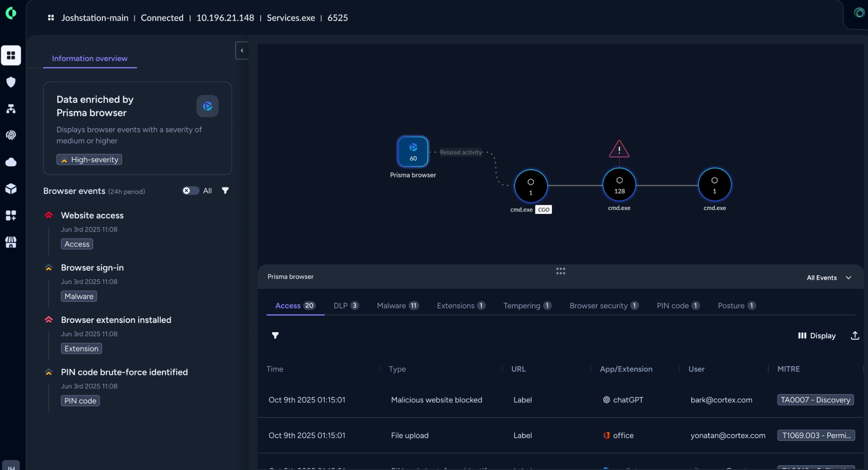
Task: Click the circular assistant icon at top-right
Action: tap(859, 13)
